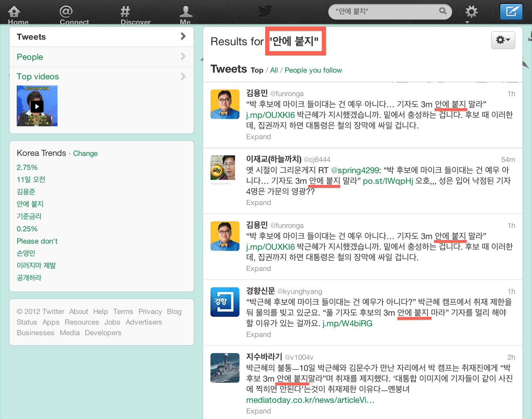Open the 54m timestamp

coord(508,160)
